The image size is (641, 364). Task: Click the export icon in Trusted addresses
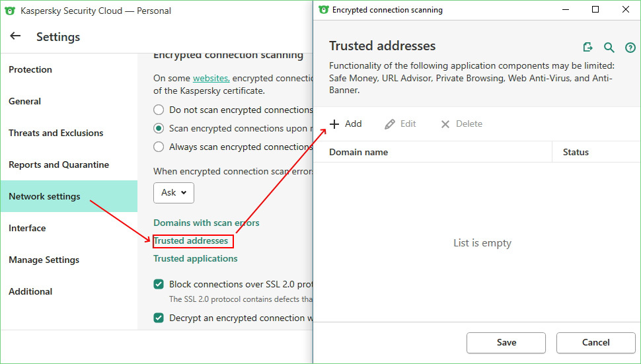[588, 47]
